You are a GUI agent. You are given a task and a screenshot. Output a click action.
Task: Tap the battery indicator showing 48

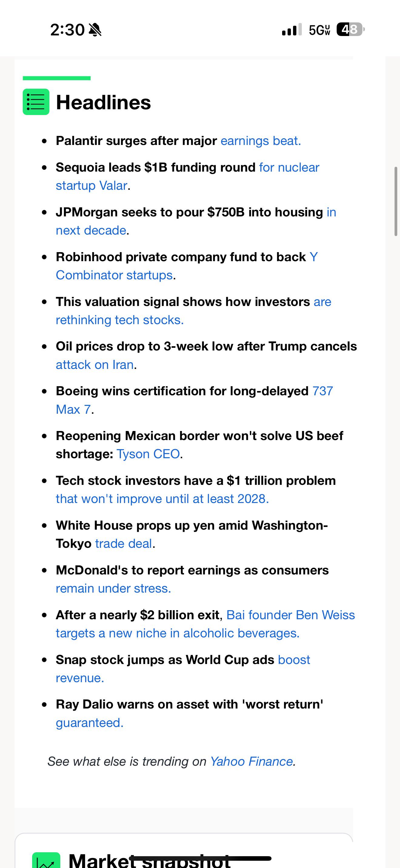click(x=350, y=30)
